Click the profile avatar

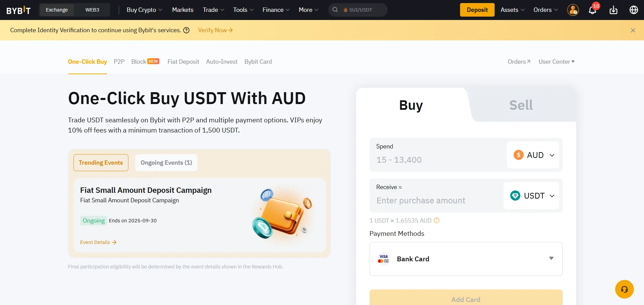click(x=573, y=10)
